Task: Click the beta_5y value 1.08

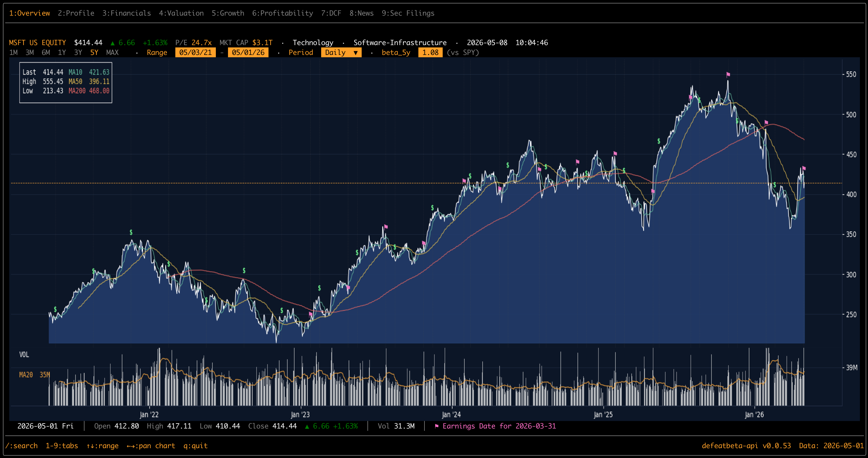Action: click(430, 53)
